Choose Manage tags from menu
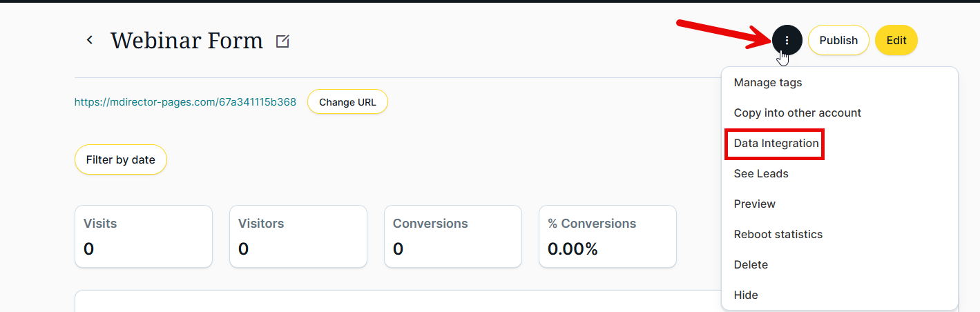980x312 pixels. (767, 82)
